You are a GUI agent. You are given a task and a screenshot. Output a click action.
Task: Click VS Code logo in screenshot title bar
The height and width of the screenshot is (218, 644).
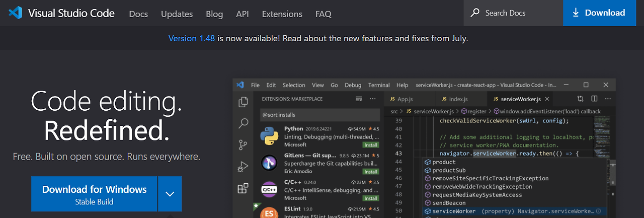point(240,85)
